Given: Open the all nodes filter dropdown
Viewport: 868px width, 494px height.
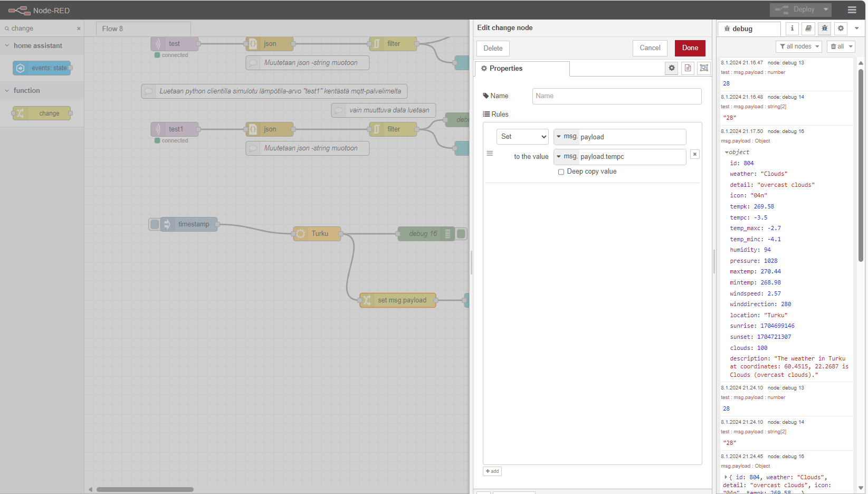Looking at the screenshot, I should tap(799, 46).
